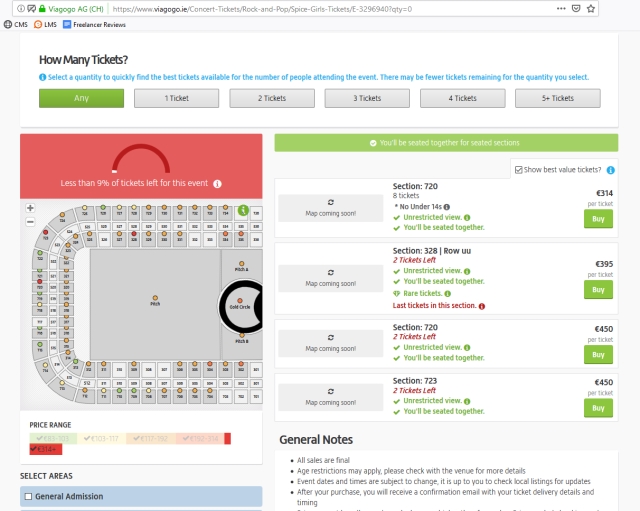Viewport: 640px width, 511px height.
Task: Zoom in on the seating map
Action: tap(30, 208)
